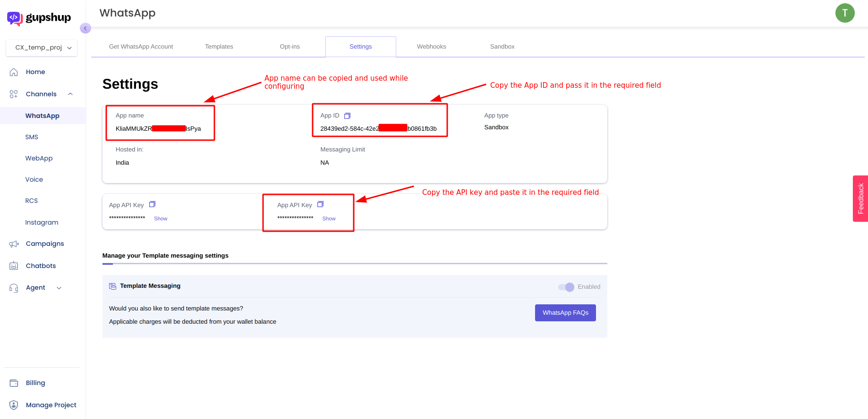This screenshot has width=868, height=419.
Task: Switch to the Opt-ins tab
Action: tap(290, 47)
